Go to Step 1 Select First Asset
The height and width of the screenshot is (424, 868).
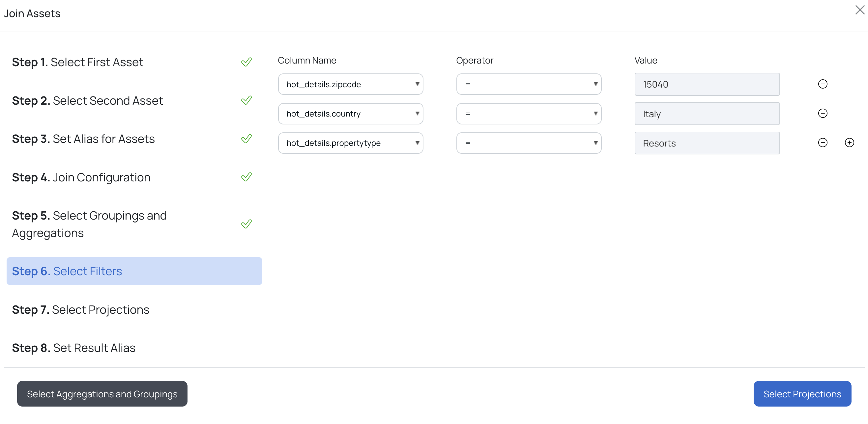click(x=77, y=62)
